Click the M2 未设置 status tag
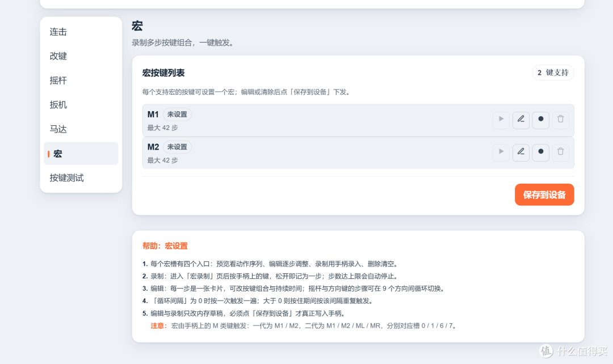This screenshot has width=613, height=364. [x=177, y=147]
